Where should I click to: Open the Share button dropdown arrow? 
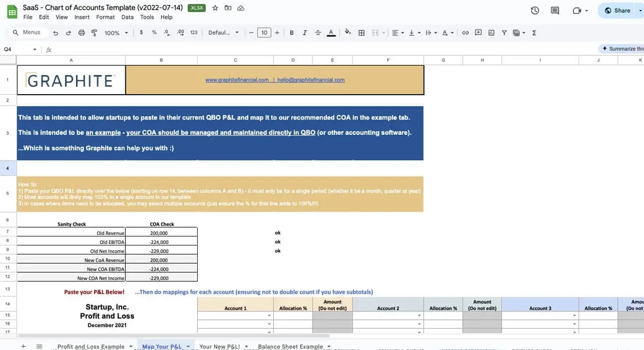click(x=640, y=10)
